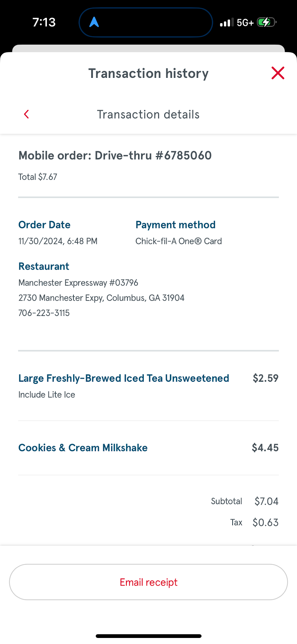
Task: Close the Transaction history sheet
Action: click(278, 73)
